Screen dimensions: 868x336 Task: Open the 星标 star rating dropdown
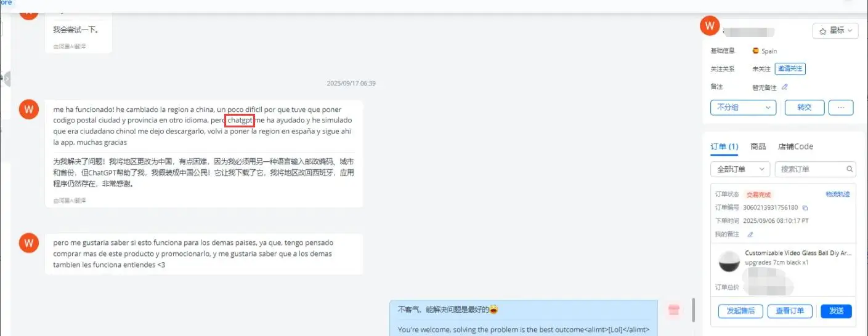(x=835, y=31)
